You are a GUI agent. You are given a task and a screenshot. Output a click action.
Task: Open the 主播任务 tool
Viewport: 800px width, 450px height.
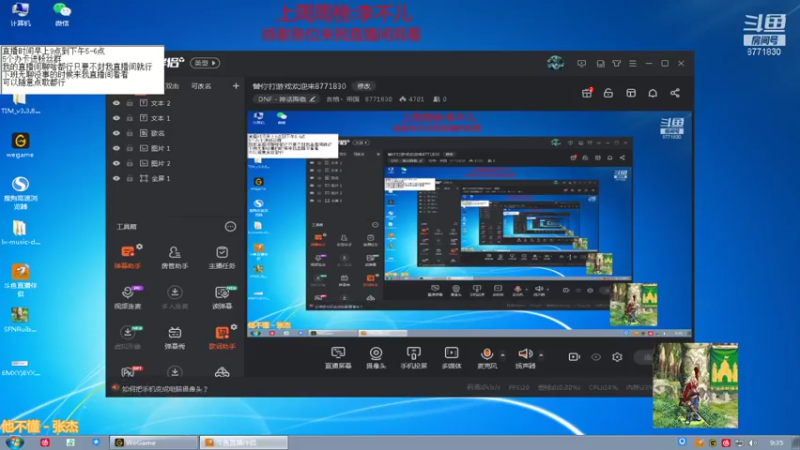(222, 257)
